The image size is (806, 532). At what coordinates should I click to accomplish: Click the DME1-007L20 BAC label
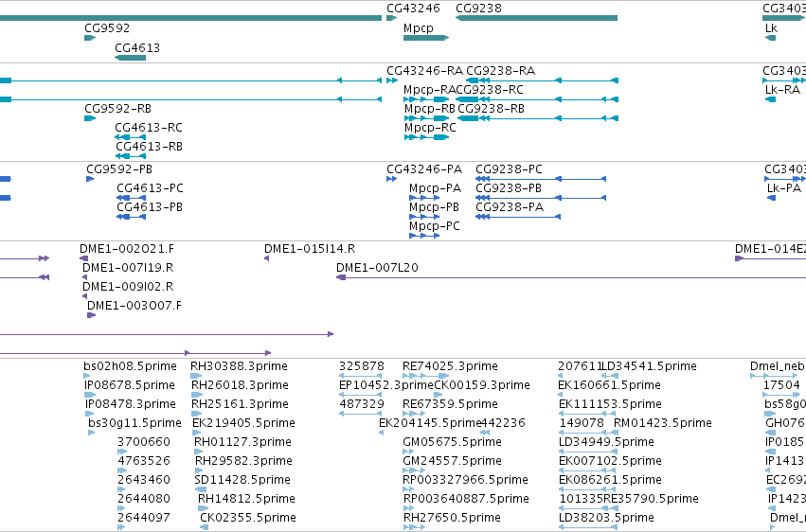point(377,268)
